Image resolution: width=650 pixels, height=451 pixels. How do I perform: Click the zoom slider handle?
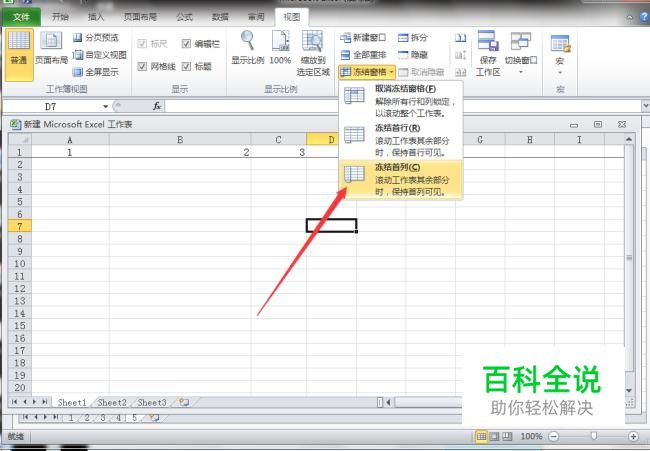(x=594, y=436)
